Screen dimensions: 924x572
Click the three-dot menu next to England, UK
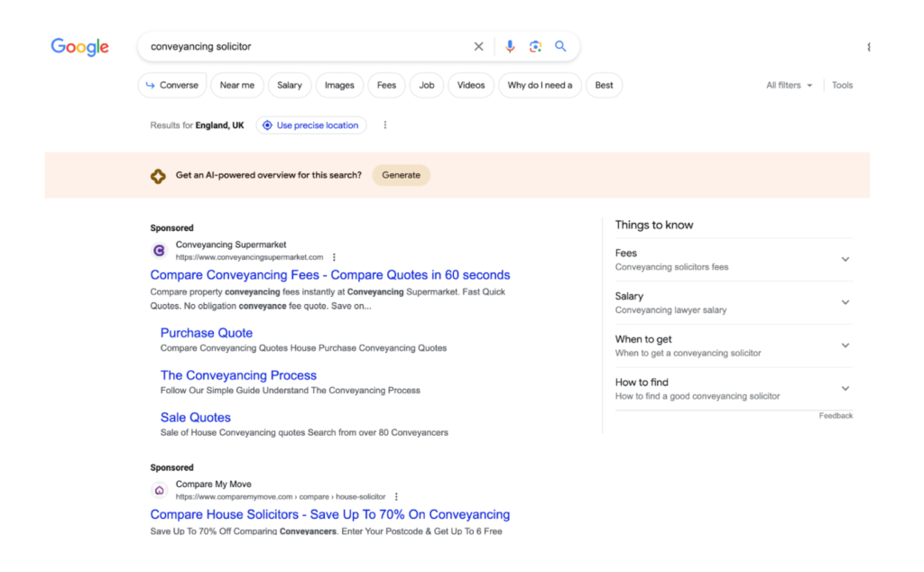point(385,125)
